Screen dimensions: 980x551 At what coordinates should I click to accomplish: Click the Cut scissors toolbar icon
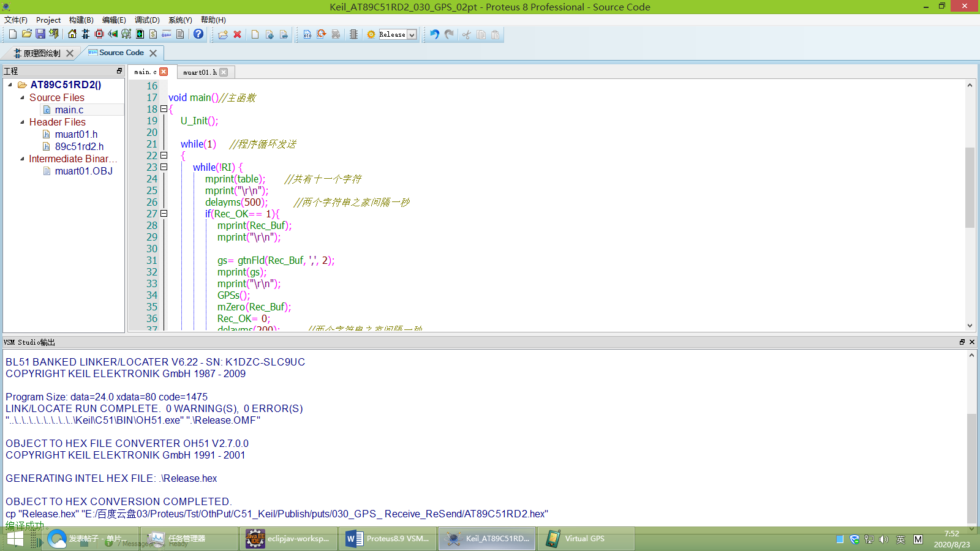(467, 34)
